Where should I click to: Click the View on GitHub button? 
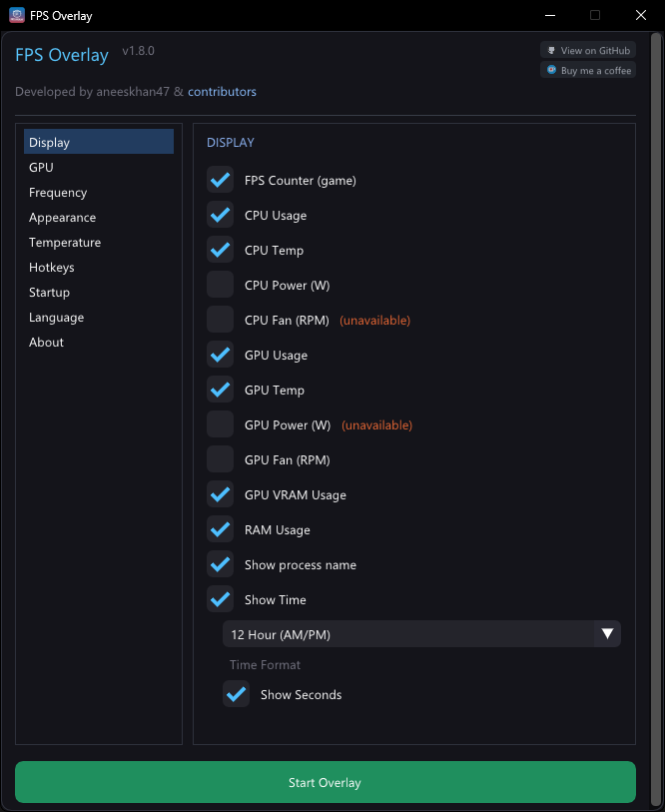pos(588,50)
